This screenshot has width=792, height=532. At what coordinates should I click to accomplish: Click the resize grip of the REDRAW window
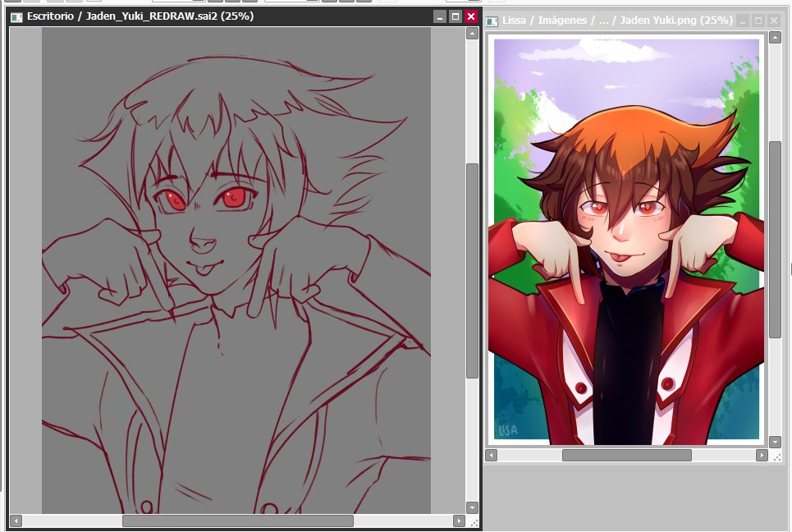(474, 521)
